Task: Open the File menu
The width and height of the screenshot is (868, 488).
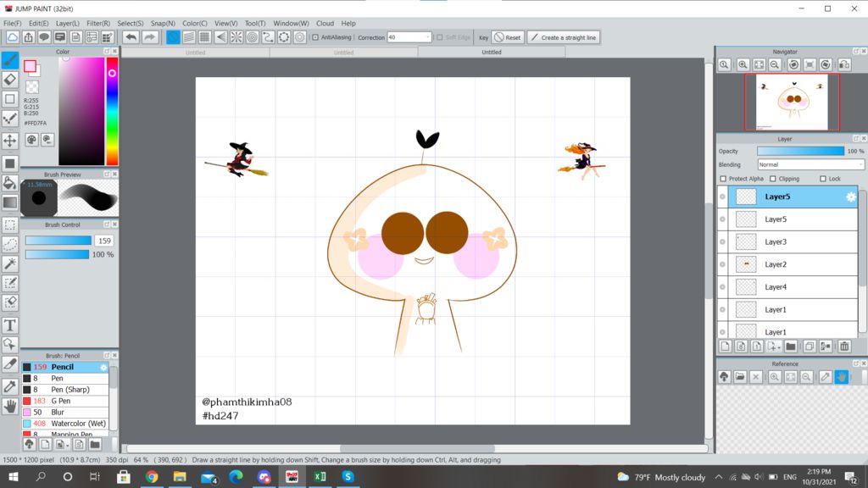Action: click(12, 23)
